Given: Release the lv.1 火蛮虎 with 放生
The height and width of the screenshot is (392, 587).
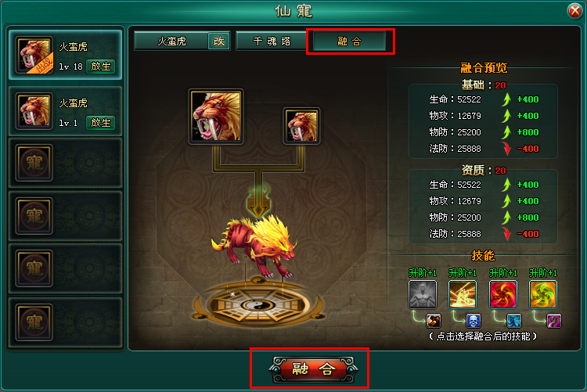Looking at the screenshot, I should (x=101, y=123).
